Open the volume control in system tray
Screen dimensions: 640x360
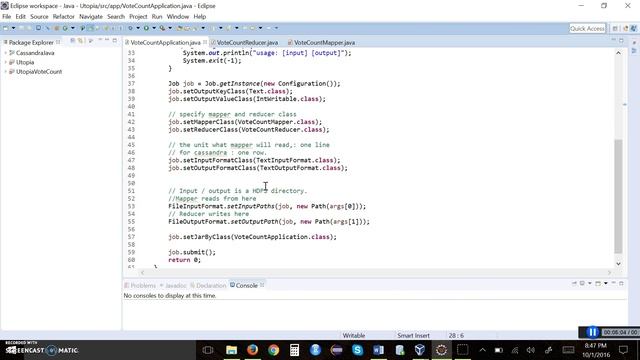tap(531, 350)
